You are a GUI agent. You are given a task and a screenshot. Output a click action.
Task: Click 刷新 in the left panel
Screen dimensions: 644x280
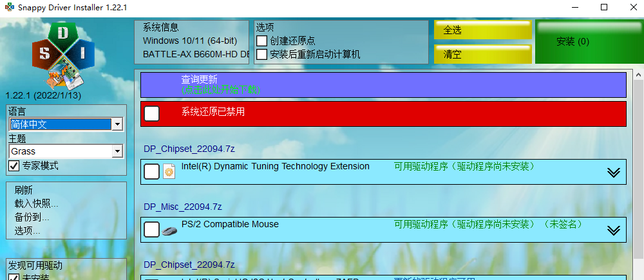(24, 191)
